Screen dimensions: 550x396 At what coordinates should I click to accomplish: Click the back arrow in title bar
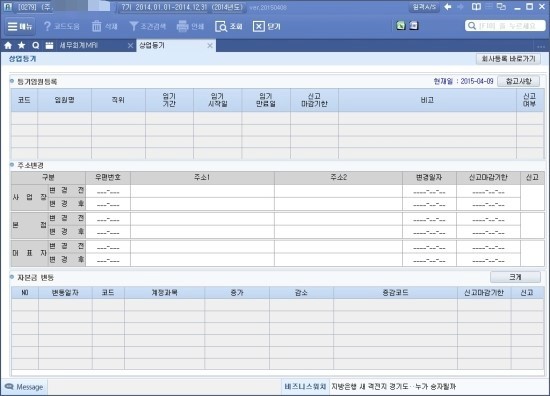point(448,7)
